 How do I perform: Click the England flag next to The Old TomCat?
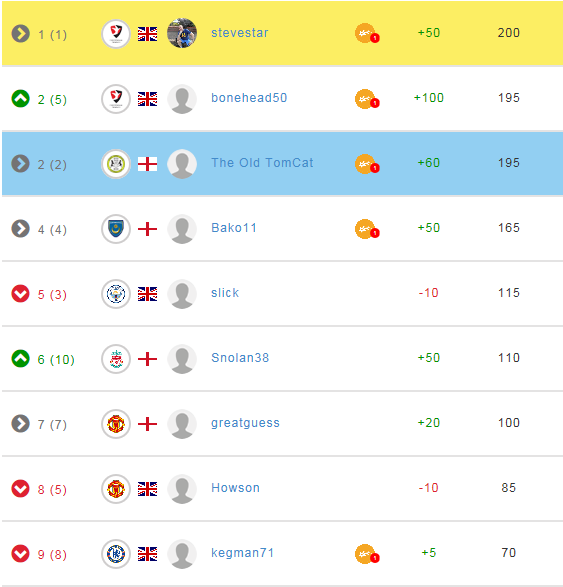147,164
